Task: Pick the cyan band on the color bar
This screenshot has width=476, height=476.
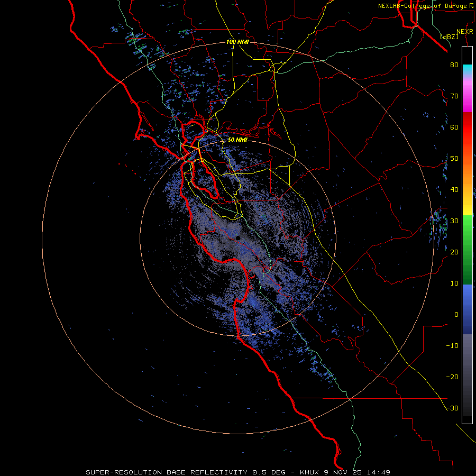Action: click(x=467, y=69)
